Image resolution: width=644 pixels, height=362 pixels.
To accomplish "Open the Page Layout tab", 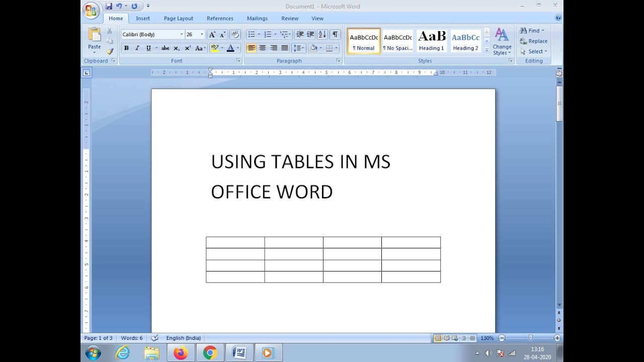I will coord(179,19).
